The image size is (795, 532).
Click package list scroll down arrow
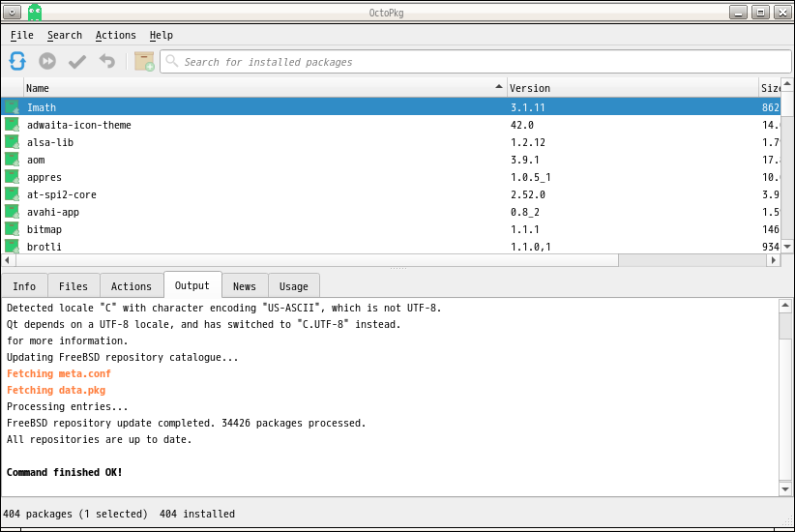[x=787, y=247]
